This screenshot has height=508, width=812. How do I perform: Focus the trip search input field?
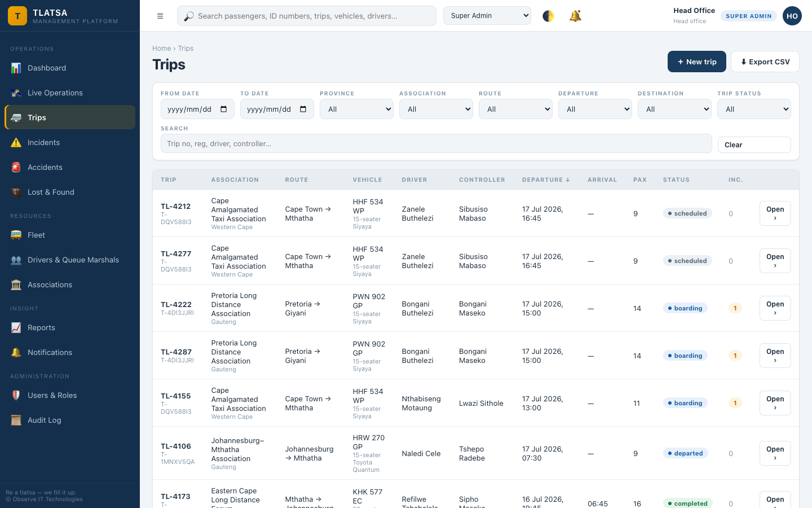point(436,143)
